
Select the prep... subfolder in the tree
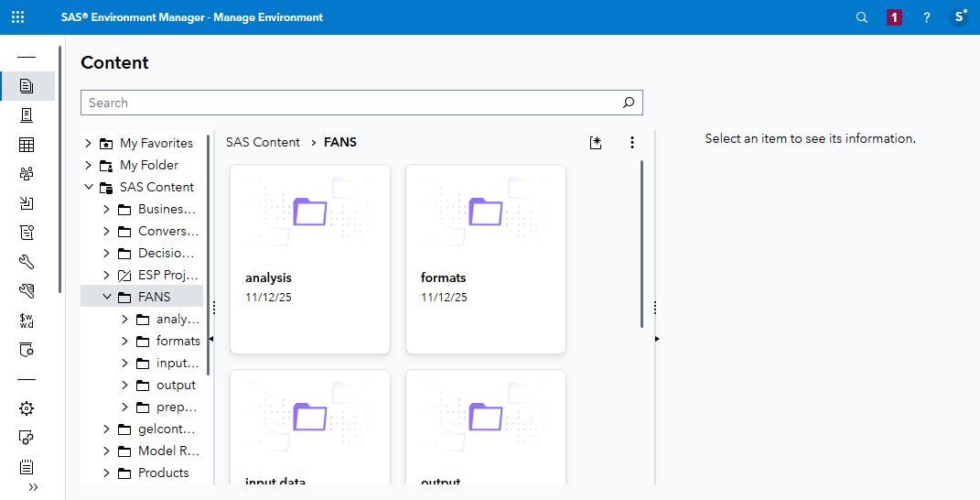pyautogui.click(x=177, y=407)
